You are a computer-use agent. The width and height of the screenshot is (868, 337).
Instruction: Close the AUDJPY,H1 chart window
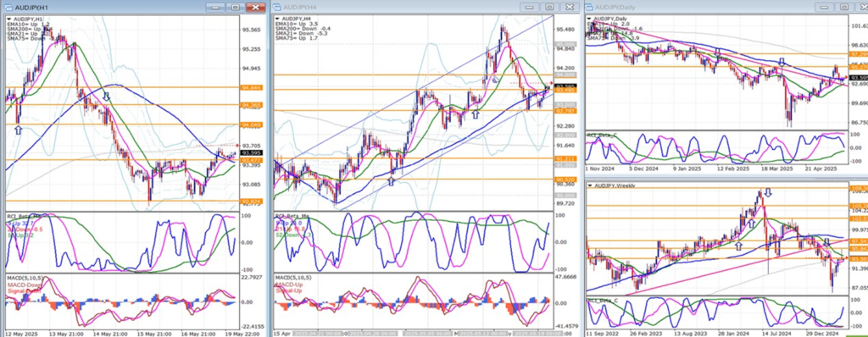[x=256, y=7]
